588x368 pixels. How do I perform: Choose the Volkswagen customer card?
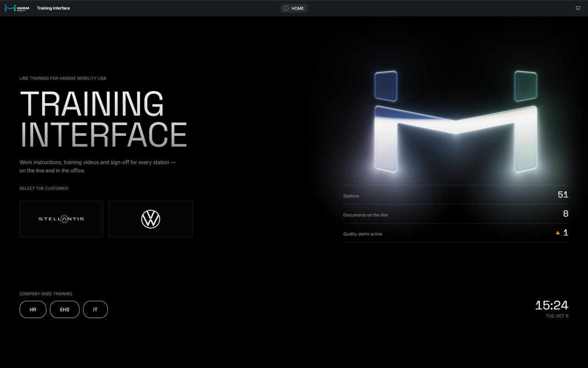(151, 219)
